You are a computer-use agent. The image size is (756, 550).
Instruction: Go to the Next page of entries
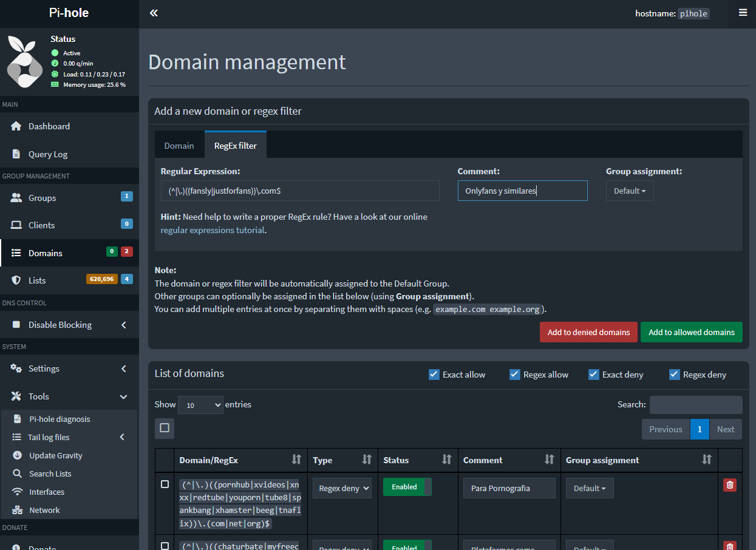click(x=726, y=429)
